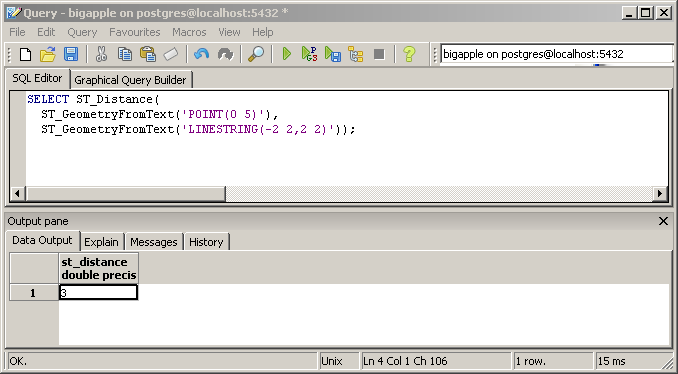Run Explain query icon in toolbar
This screenshot has height=374, width=678.
[x=355, y=54]
